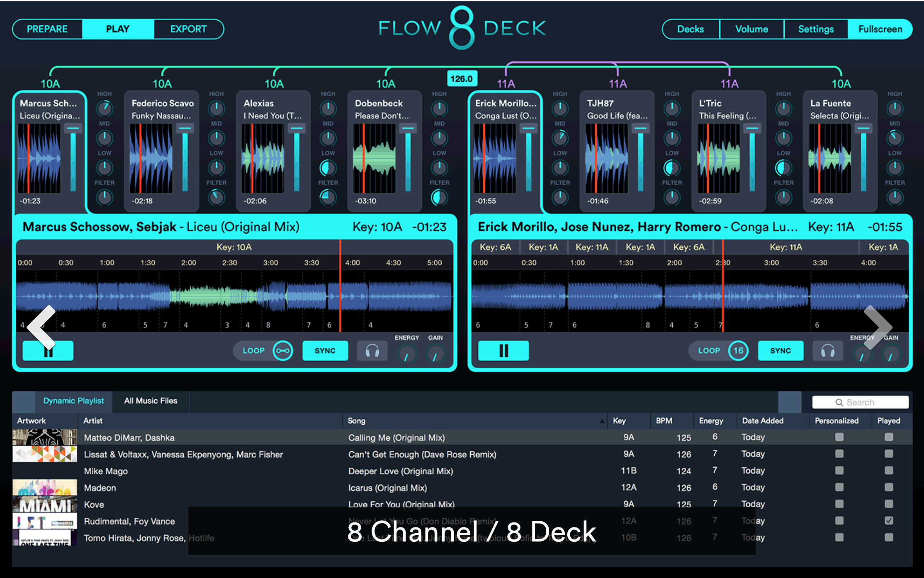Check Personalized for the Mike Mago track
The width and height of the screenshot is (924, 578).
839,471
